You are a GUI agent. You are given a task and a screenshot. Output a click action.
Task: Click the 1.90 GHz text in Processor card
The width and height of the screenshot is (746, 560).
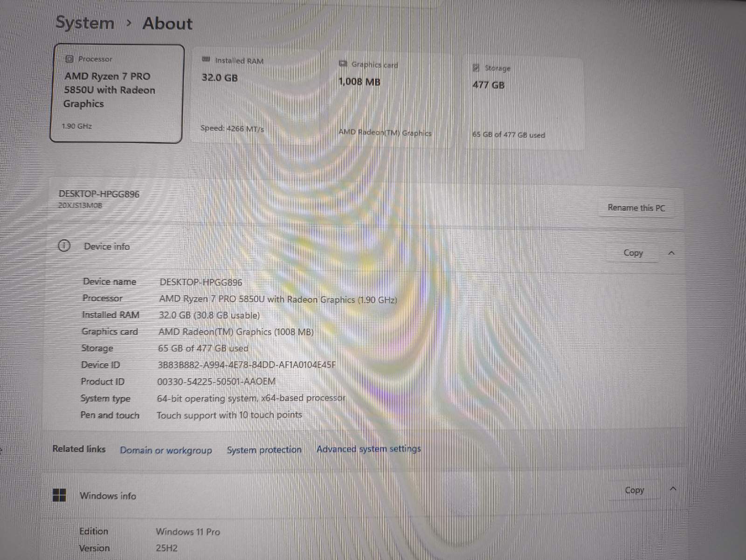(x=77, y=126)
